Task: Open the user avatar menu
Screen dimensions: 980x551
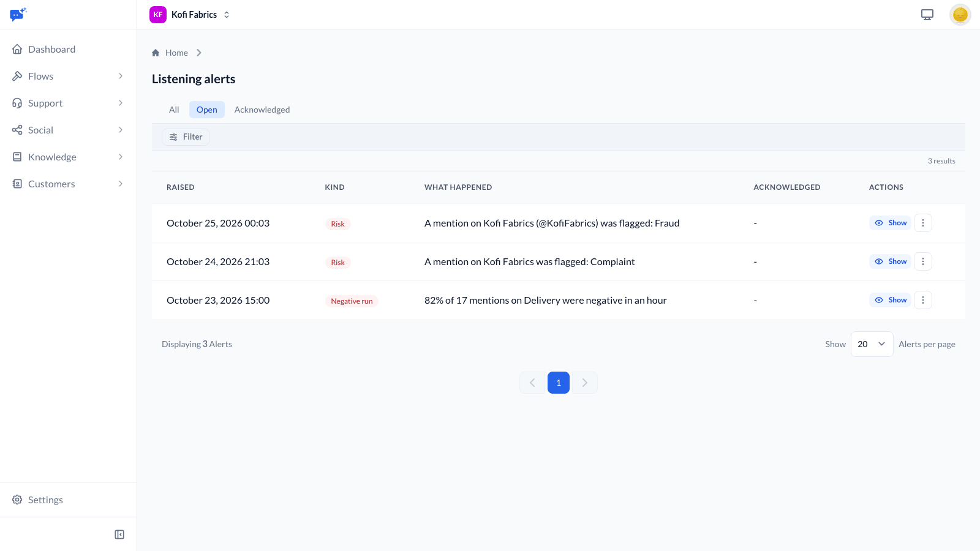Action: (960, 15)
